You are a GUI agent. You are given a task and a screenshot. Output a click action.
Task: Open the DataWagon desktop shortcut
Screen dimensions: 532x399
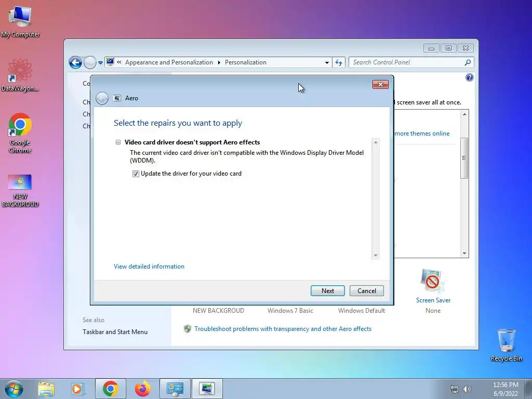20,75
